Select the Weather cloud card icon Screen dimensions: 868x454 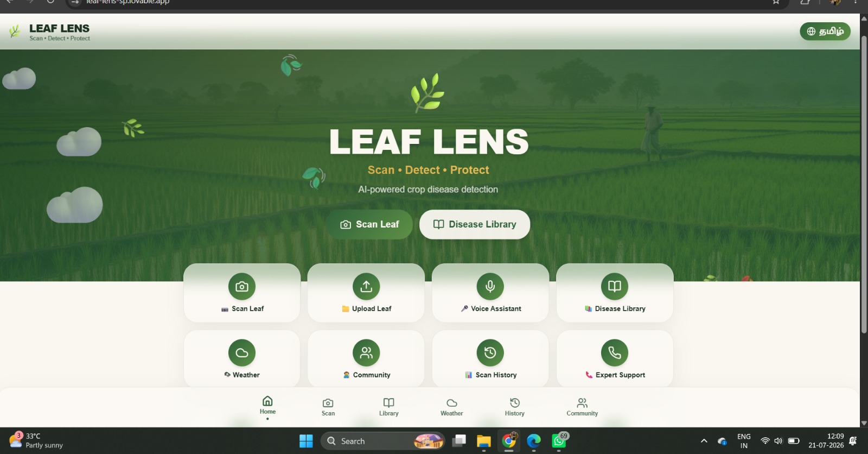coord(242,353)
